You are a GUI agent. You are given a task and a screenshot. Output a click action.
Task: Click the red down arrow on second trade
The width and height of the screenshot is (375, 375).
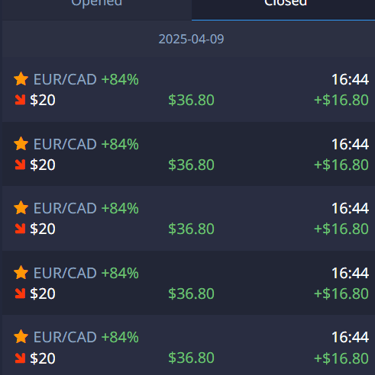(20, 165)
